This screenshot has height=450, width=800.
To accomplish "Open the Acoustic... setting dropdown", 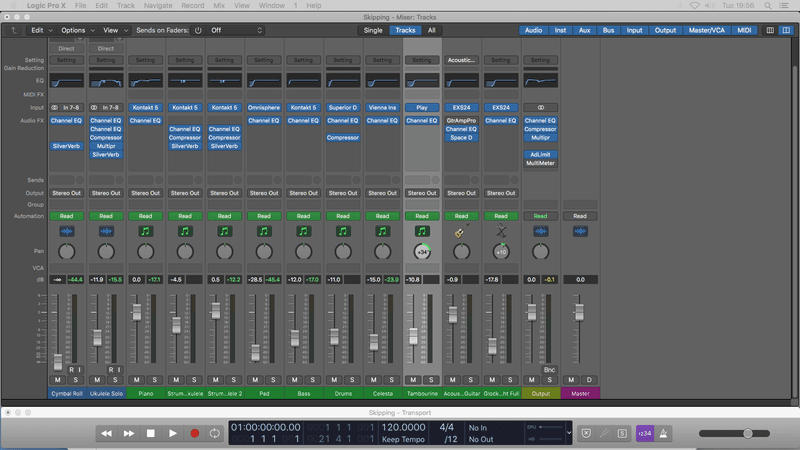I will click(461, 60).
